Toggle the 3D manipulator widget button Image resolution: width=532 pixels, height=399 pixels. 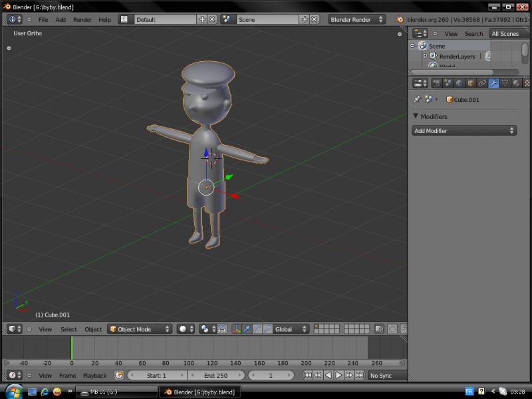[x=237, y=329]
